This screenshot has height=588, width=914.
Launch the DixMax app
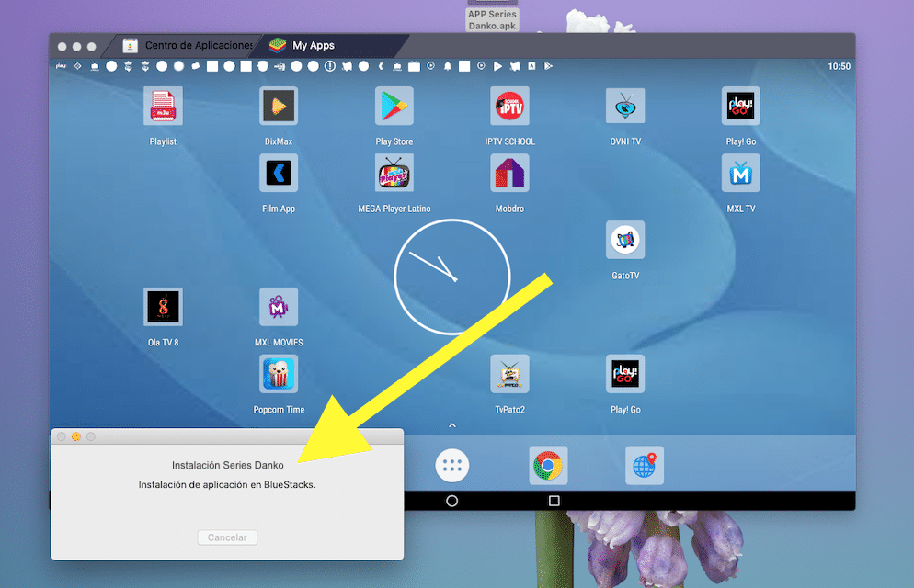(278, 107)
